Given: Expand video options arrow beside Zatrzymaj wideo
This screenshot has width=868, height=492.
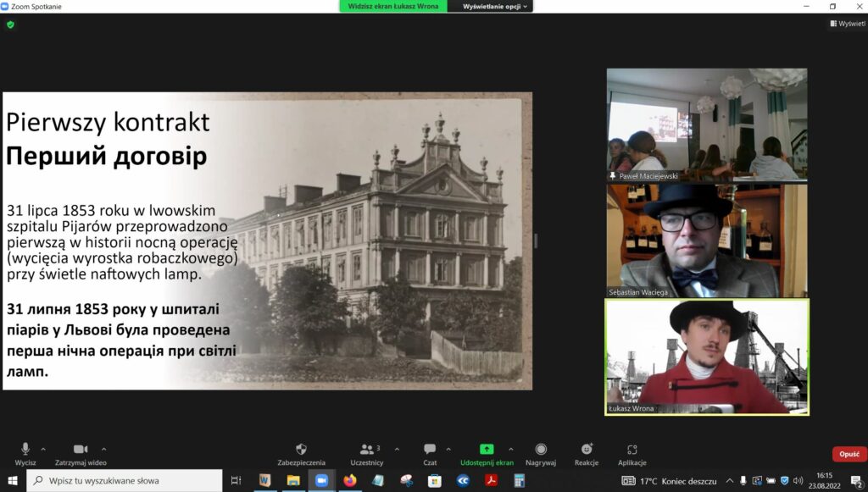Looking at the screenshot, I should point(104,449).
